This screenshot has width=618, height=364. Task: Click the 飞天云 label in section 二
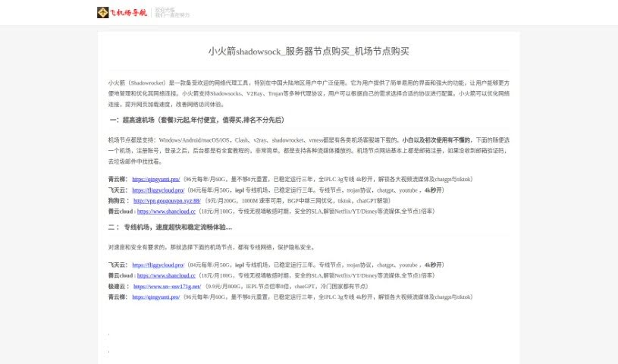(x=118, y=265)
